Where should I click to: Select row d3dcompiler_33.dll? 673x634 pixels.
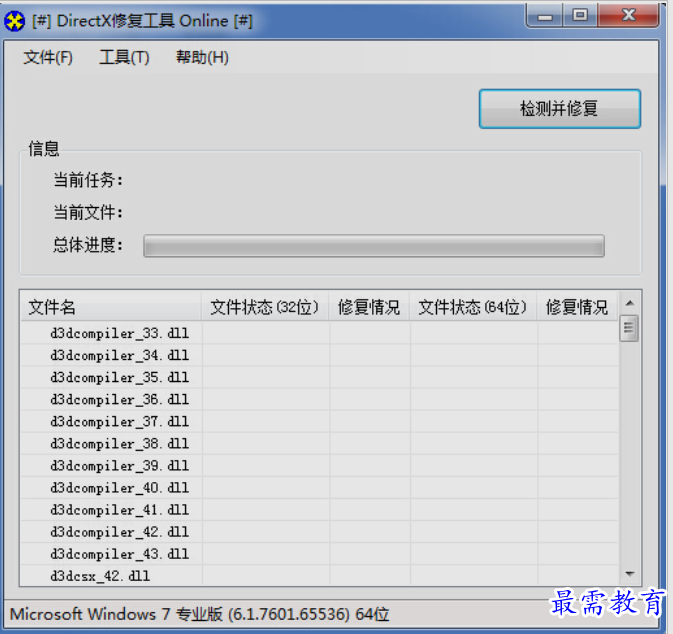point(320,333)
